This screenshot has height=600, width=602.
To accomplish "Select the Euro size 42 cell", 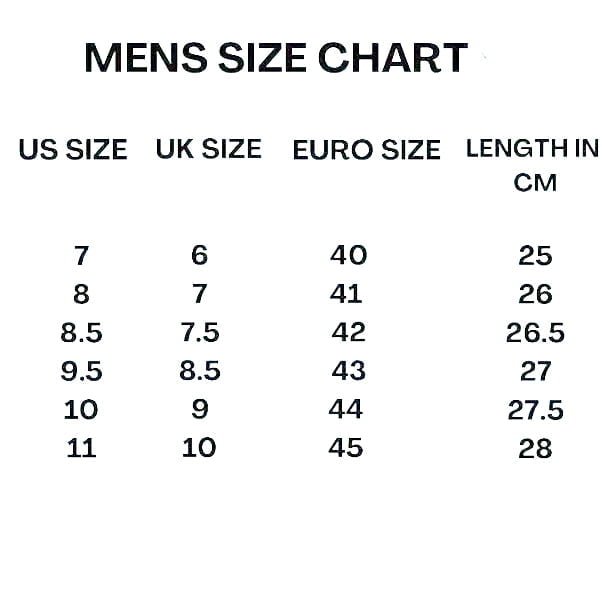I will 349,331.
